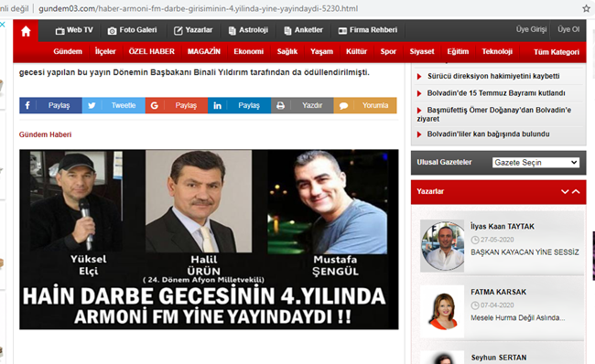Open the Anketler page
The height and width of the screenshot is (364, 595).
(x=304, y=30)
